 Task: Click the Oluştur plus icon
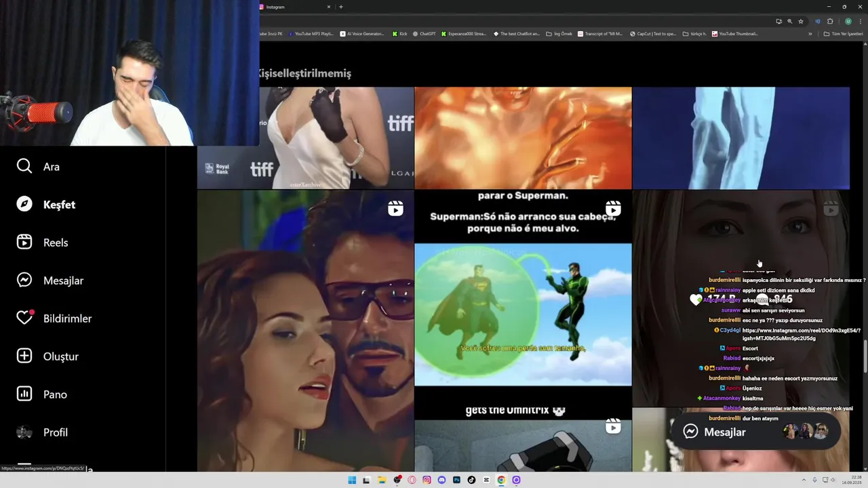click(x=24, y=356)
